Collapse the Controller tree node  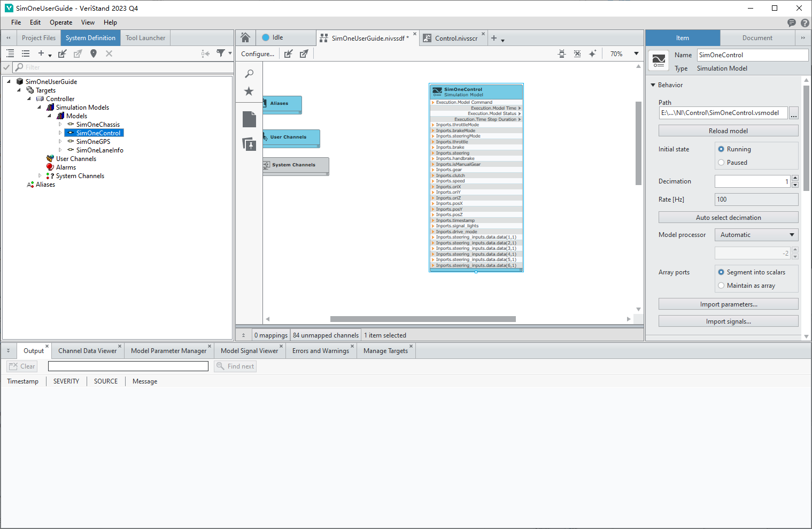click(x=29, y=99)
